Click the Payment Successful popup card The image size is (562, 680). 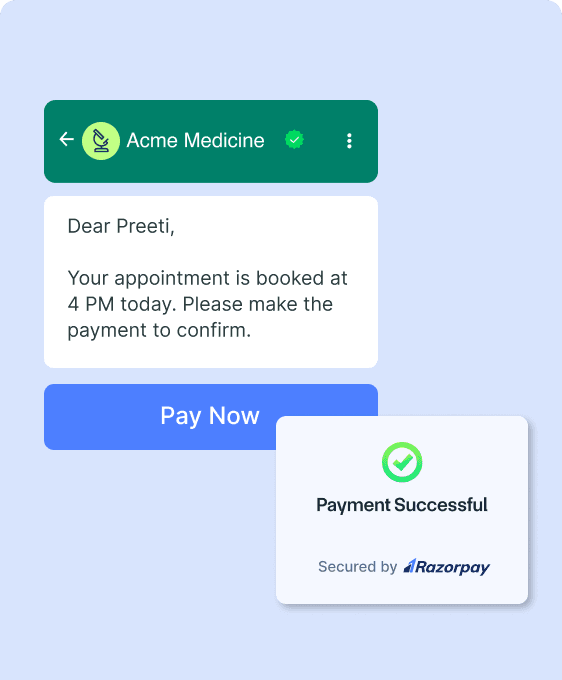402,510
